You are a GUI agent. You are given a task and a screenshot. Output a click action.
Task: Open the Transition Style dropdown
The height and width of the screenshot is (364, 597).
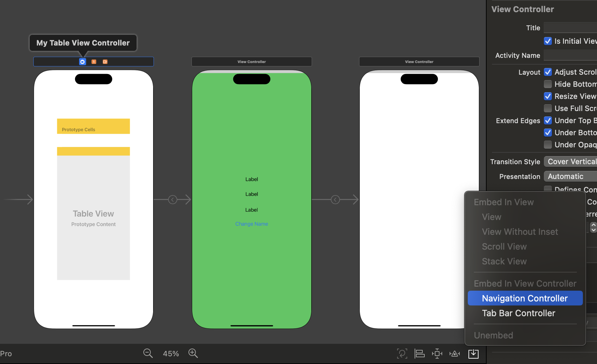[x=570, y=162]
